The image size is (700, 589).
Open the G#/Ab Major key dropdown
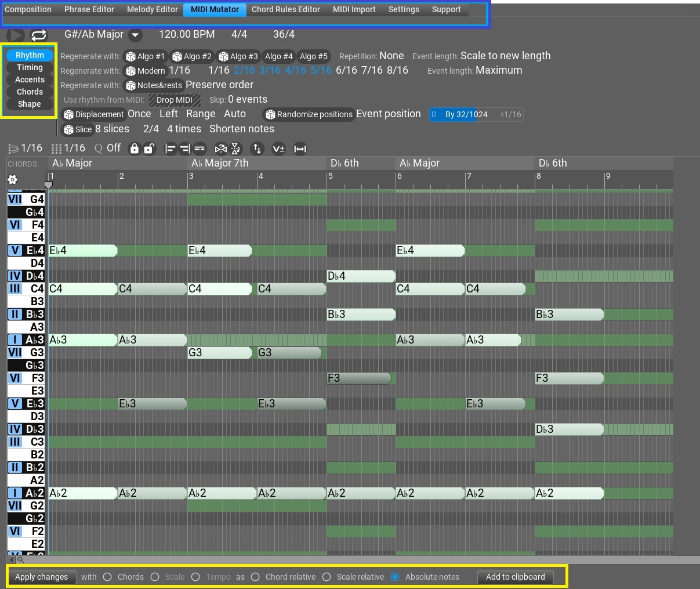pos(135,35)
